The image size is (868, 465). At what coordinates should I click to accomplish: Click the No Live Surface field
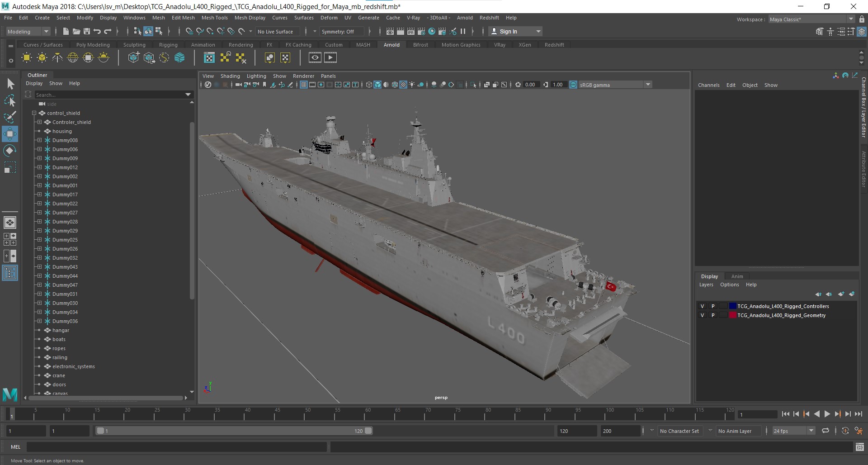(x=278, y=31)
